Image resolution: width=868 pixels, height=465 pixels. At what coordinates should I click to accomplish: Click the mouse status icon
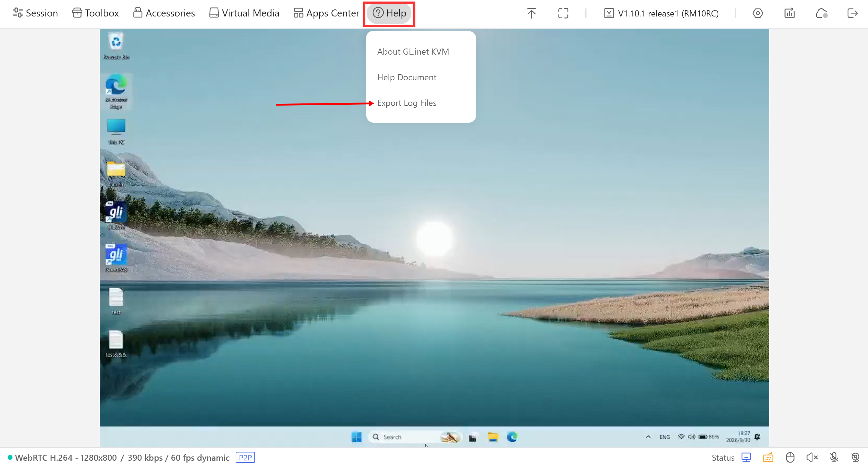pos(790,458)
